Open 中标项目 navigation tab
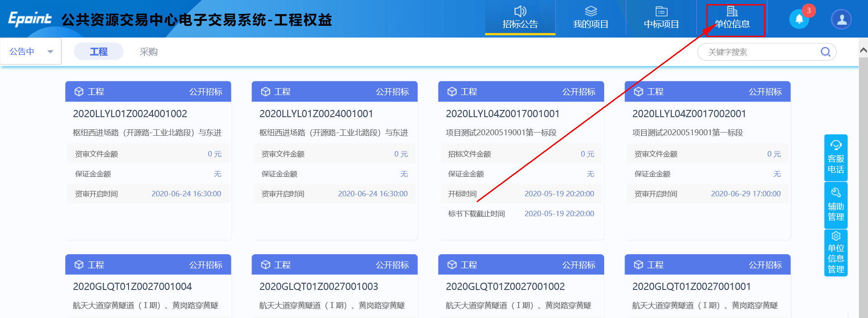 (x=661, y=18)
